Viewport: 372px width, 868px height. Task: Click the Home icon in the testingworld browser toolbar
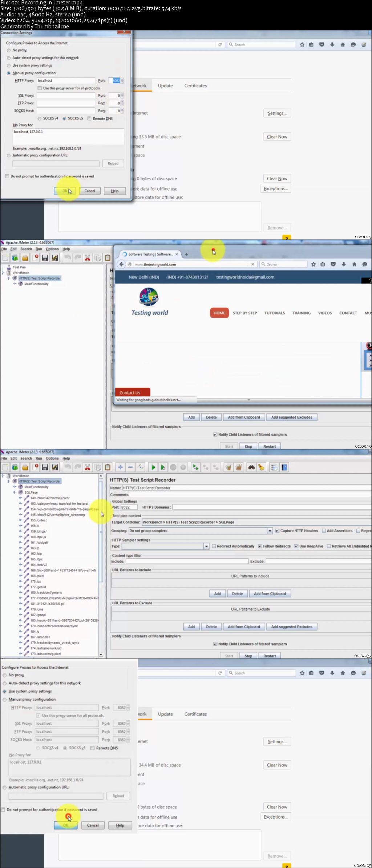click(354, 264)
